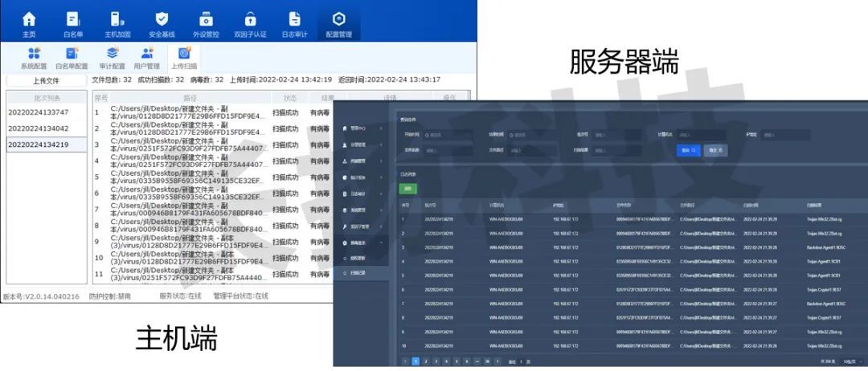Open 双因子认证 lock icon
Viewport: 868px width, 371px height.
click(x=250, y=23)
